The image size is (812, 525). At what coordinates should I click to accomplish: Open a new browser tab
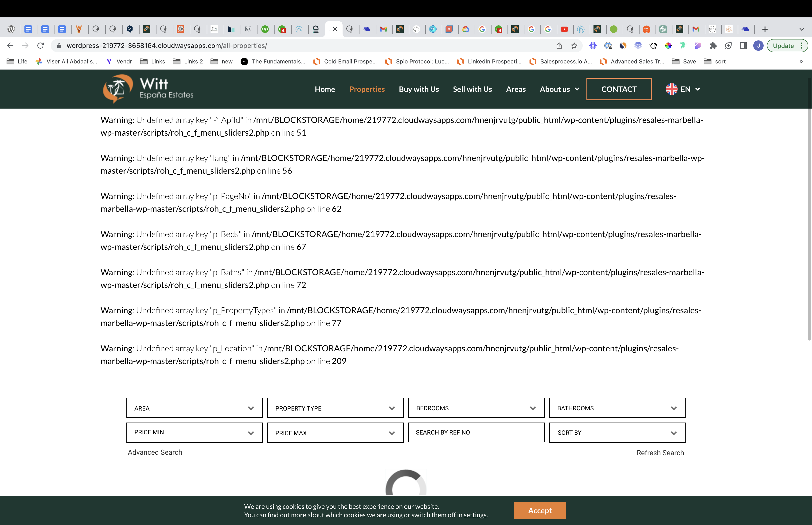765,29
